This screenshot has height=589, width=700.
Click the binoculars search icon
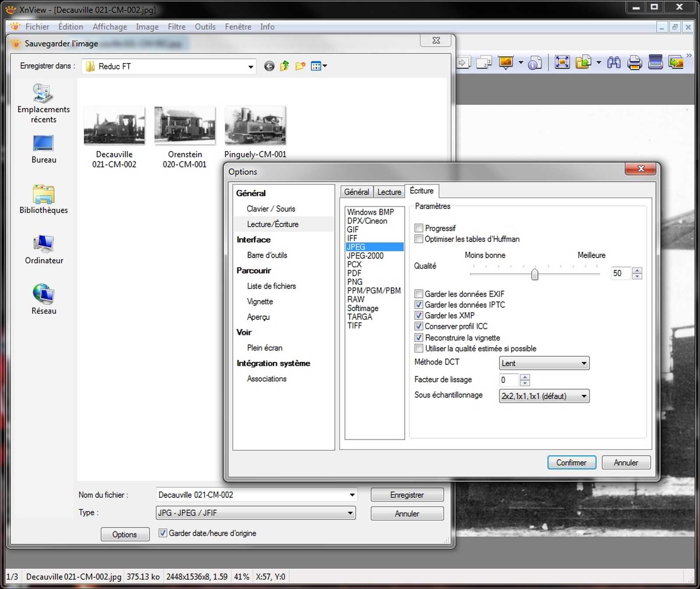[x=614, y=63]
